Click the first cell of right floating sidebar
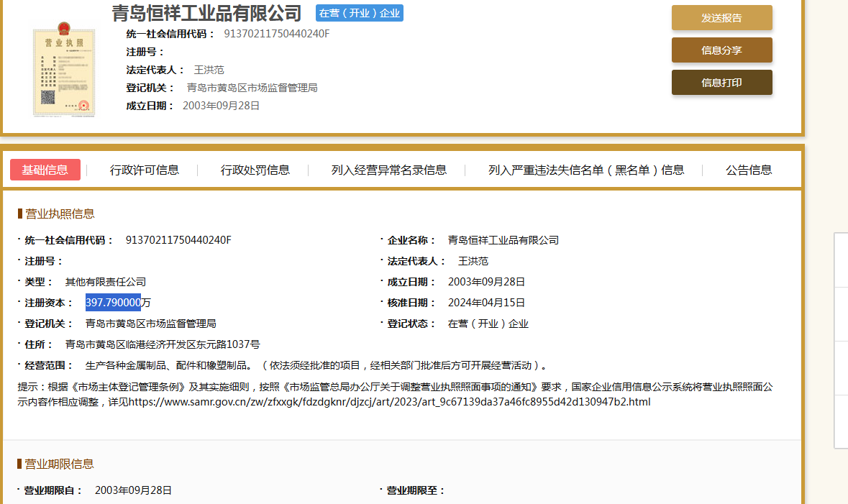Image resolution: width=848 pixels, height=504 pixels. (841, 260)
